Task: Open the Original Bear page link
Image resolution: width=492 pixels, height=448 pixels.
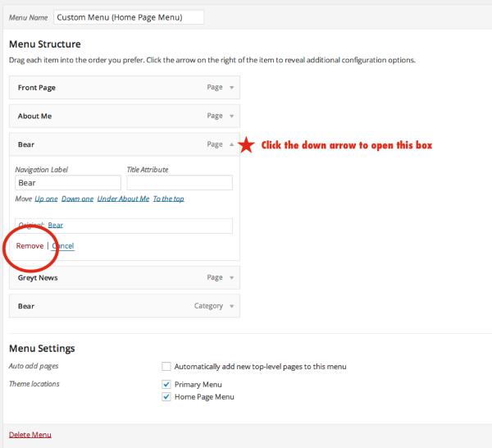Action: (x=55, y=225)
